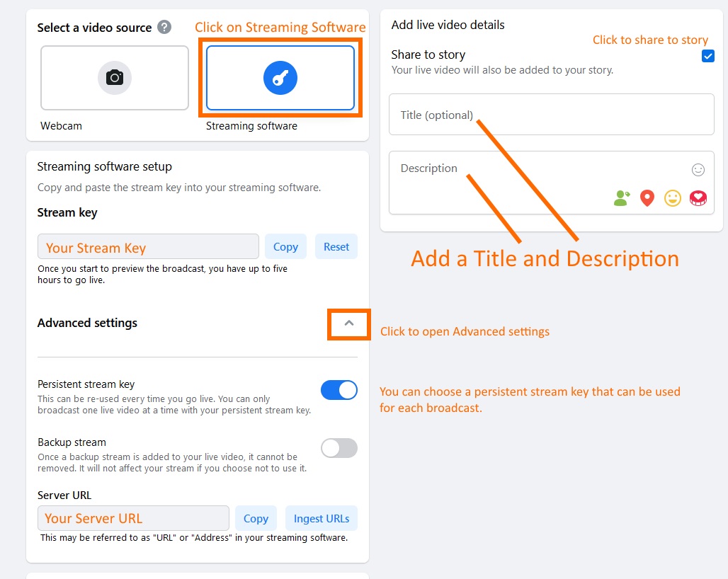Image resolution: width=728 pixels, height=579 pixels.
Task: Reset the stream key
Action: pyautogui.click(x=336, y=247)
